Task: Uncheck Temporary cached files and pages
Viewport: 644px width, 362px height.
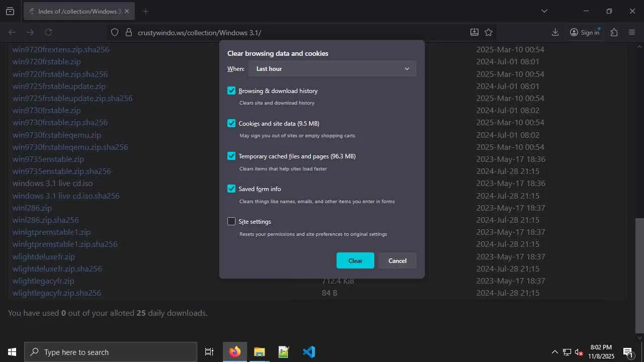Action: point(231,156)
